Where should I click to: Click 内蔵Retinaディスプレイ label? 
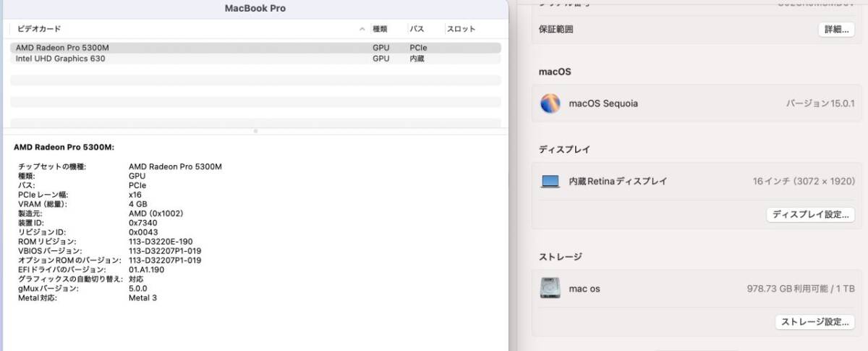click(618, 182)
